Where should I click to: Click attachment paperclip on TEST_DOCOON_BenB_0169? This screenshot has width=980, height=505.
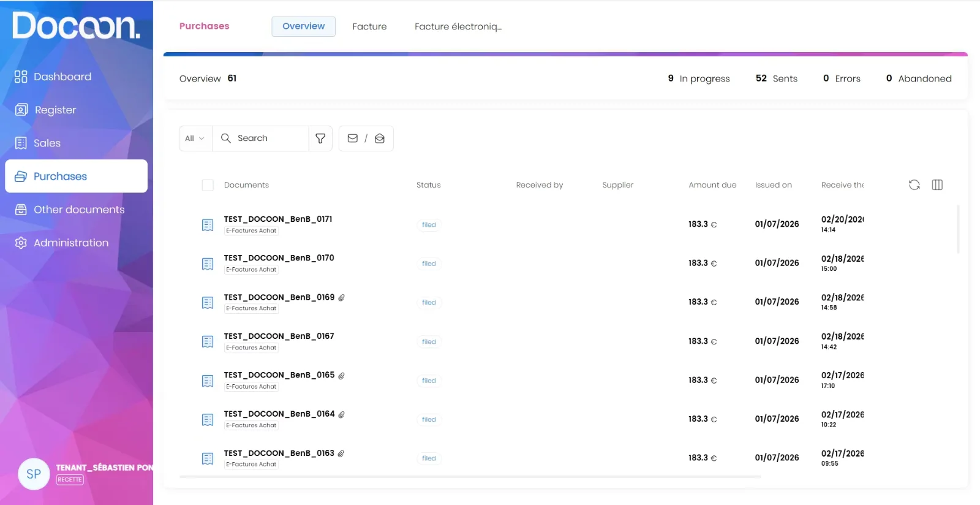pyautogui.click(x=341, y=297)
